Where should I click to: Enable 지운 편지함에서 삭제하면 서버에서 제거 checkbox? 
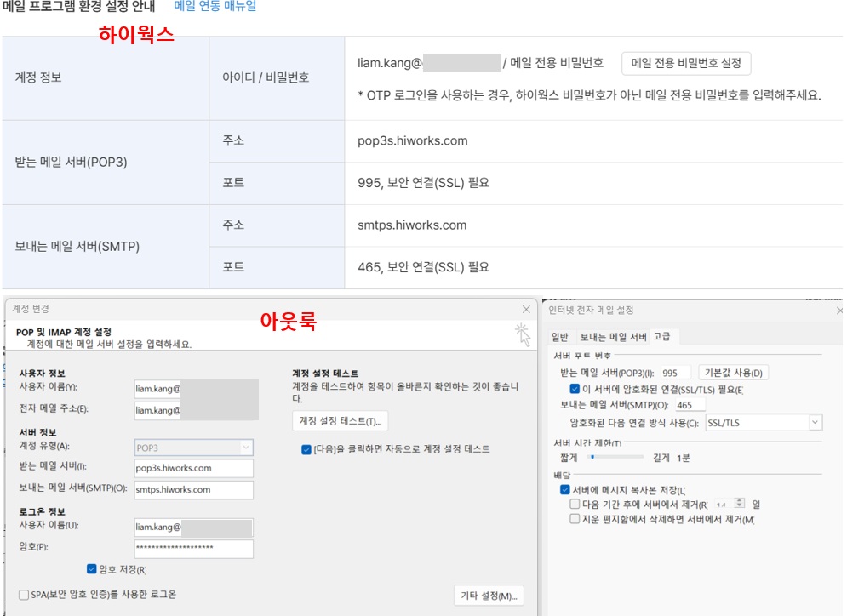[x=575, y=519]
